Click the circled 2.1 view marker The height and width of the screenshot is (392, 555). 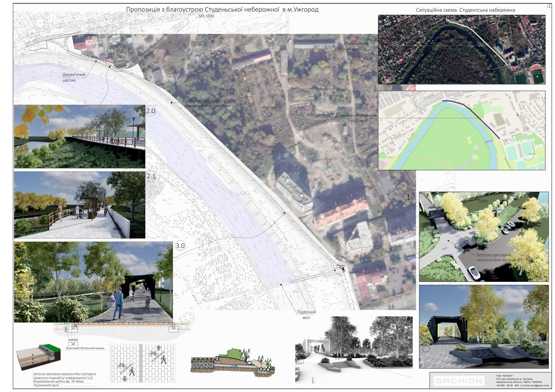pyautogui.click(x=151, y=176)
